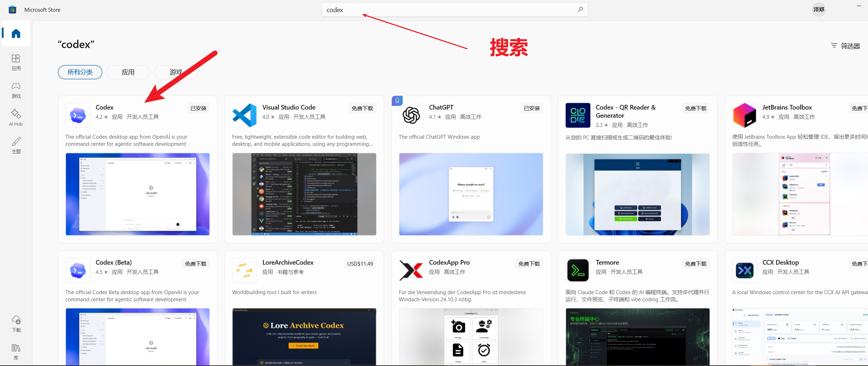
Task: Click the Termore title text
Action: pyautogui.click(x=607, y=262)
